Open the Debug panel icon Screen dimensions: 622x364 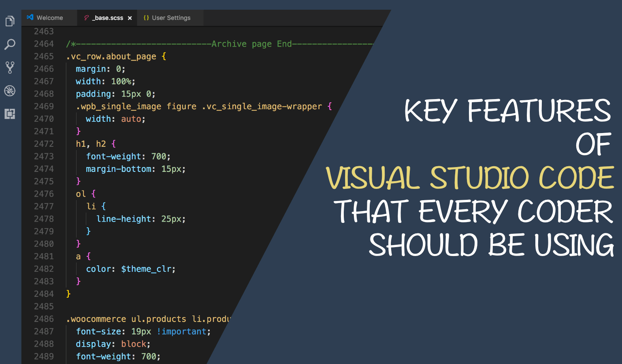[10, 91]
